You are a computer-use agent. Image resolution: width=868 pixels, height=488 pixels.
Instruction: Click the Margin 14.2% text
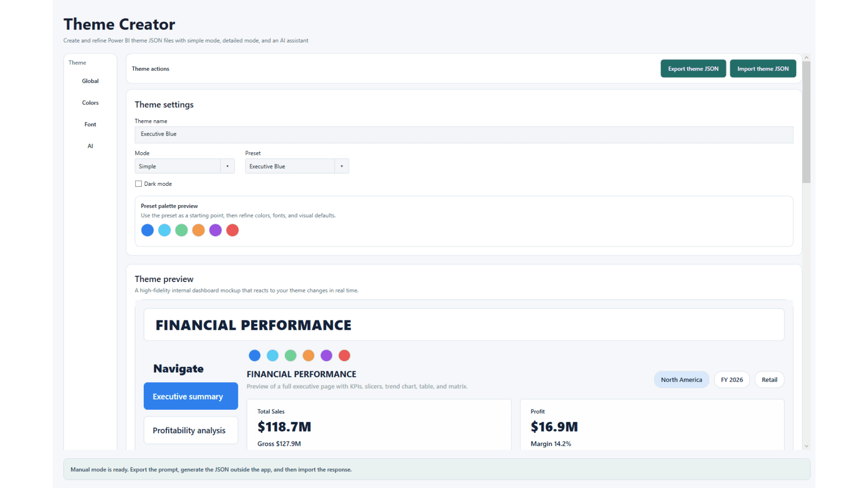point(551,444)
